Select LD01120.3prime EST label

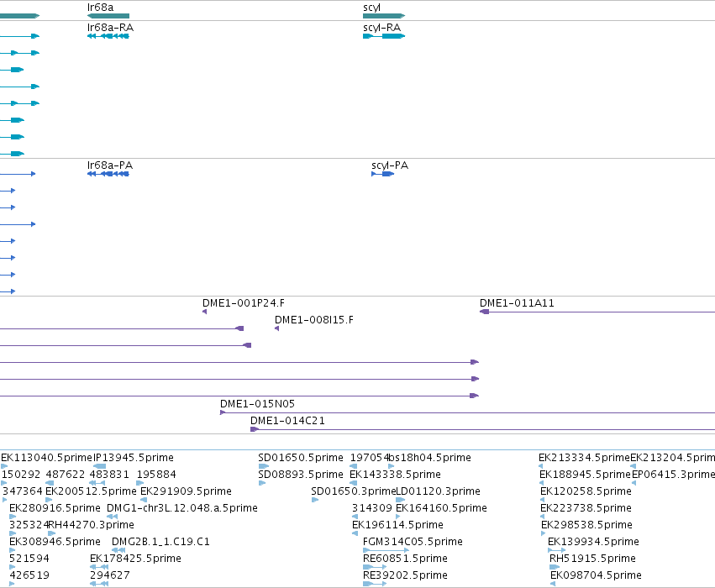coord(439,491)
